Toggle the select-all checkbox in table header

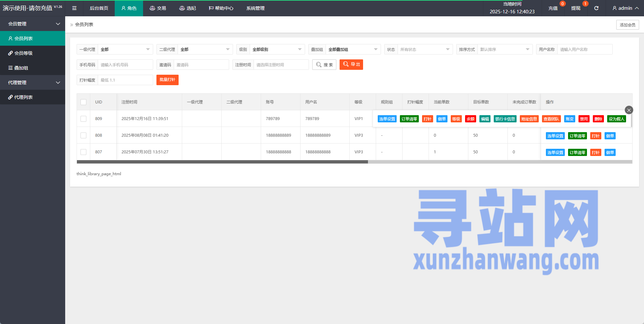tap(83, 102)
